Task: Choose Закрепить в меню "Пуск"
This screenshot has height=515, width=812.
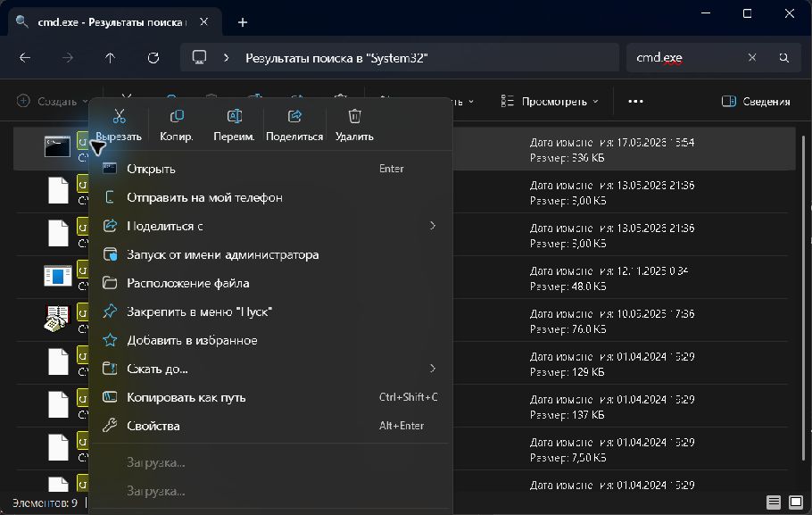Action: (x=269, y=311)
